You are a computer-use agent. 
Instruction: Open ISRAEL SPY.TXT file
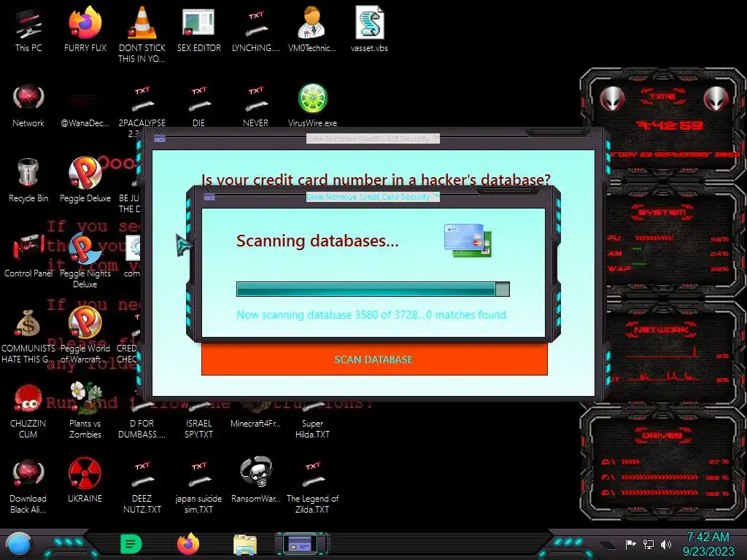198,421
